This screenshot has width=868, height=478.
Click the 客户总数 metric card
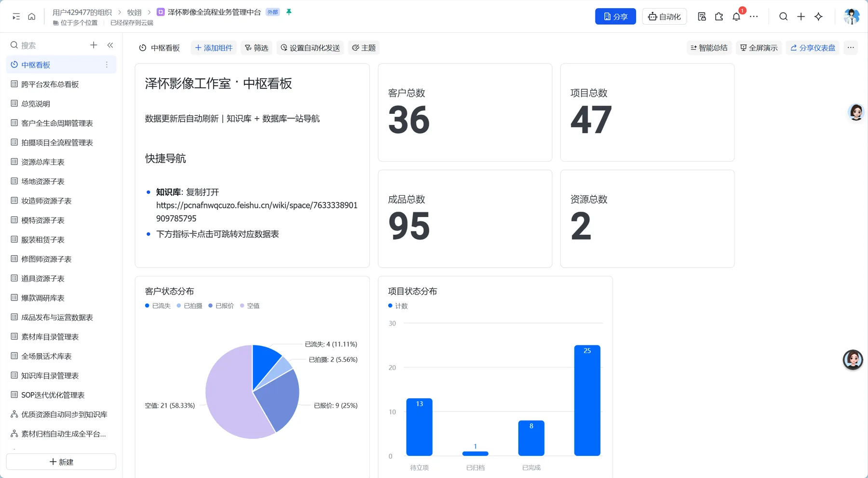(x=465, y=112)
